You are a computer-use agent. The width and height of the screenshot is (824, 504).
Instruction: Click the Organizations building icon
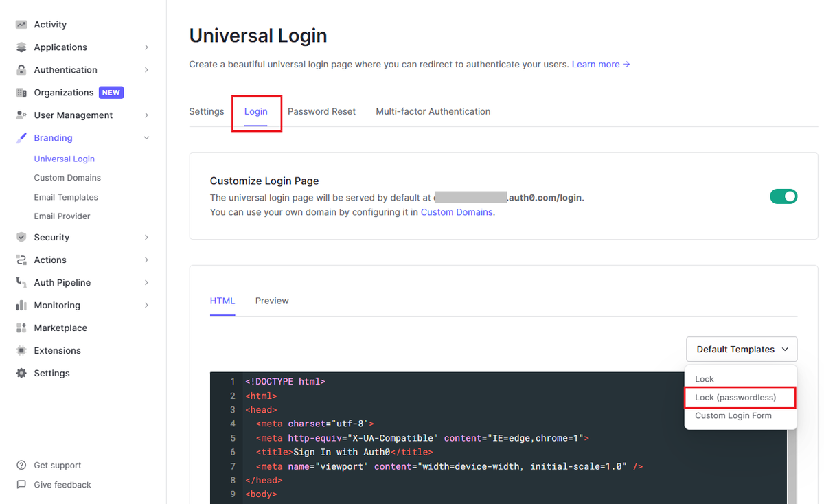(x=21, y=93)
